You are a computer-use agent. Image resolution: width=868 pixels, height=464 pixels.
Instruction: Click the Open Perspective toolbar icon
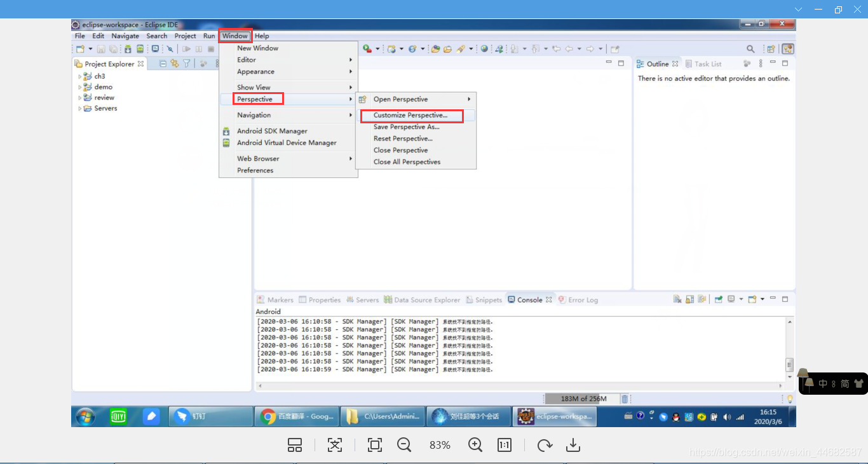click(771, 49)
